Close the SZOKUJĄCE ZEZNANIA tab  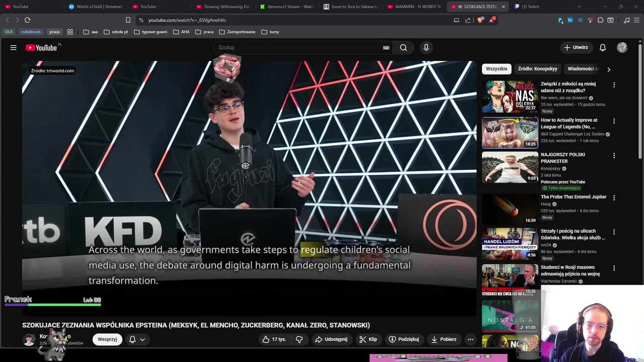pyautogui.click(x=503, y=7)
